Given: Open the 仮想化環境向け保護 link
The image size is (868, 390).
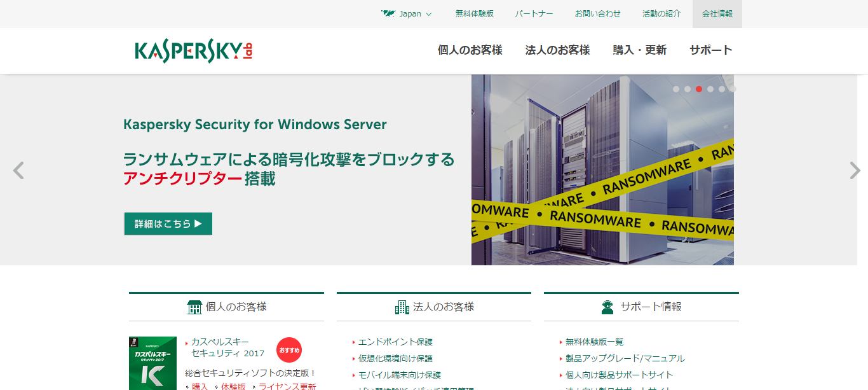Looking at the screenshot, I should click(x=395, y=359).
